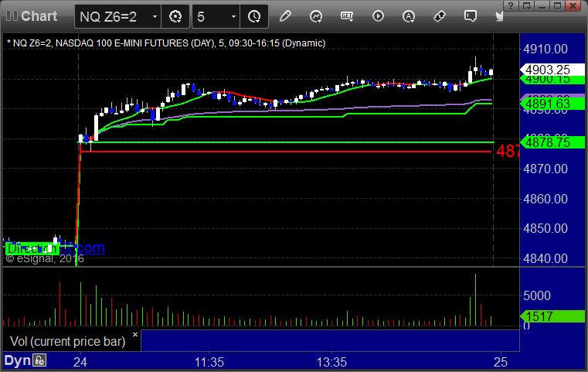588x372 pixels.
Task: Open the chat message bubble icon
Action: coord(470,16)
